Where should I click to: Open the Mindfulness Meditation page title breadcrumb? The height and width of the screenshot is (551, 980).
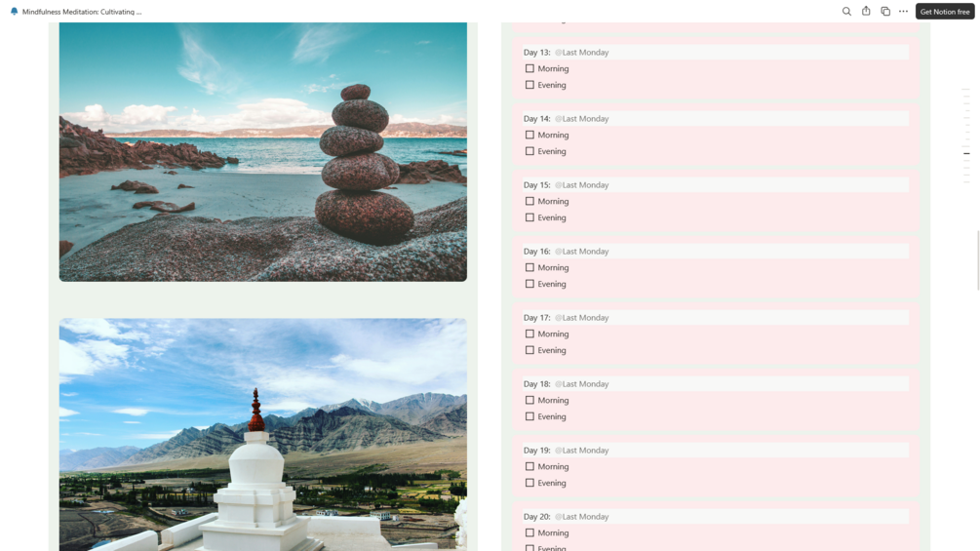[x=82, y=12]
